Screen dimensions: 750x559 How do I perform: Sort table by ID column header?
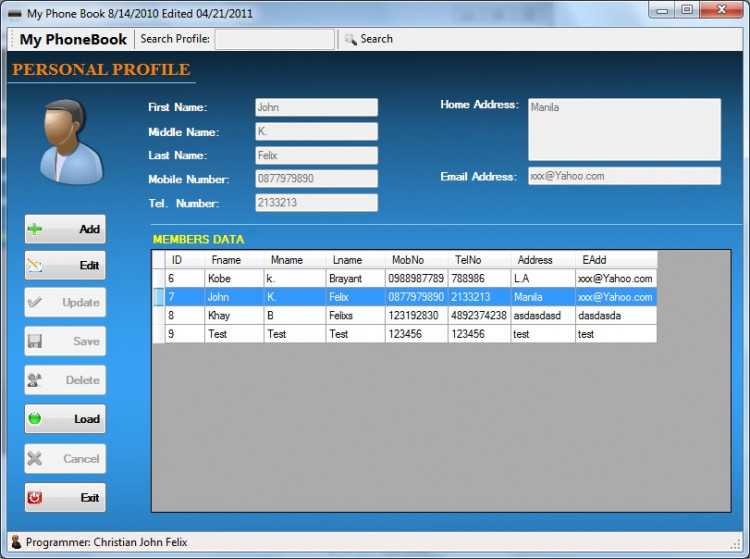[x=185, y=260]
